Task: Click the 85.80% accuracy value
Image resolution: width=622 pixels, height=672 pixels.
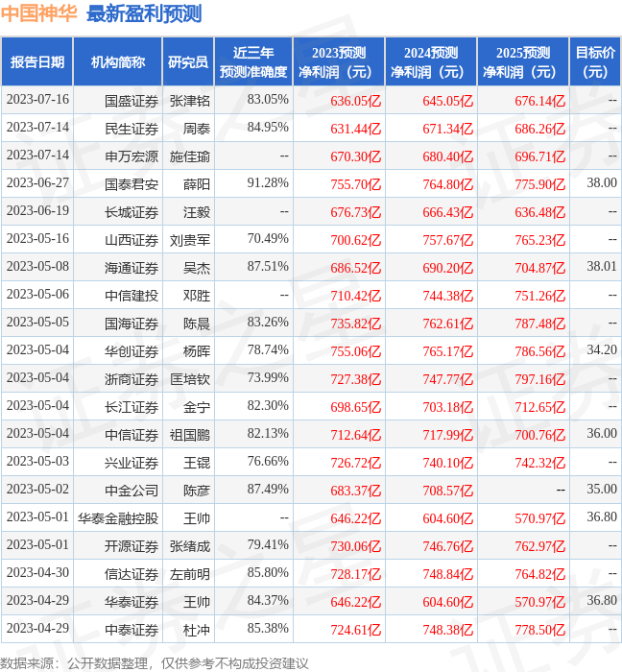Action: point(268,572)
